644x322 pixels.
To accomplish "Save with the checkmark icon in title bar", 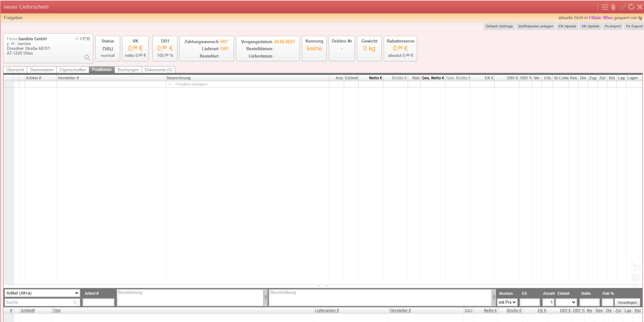I will 622,7.
